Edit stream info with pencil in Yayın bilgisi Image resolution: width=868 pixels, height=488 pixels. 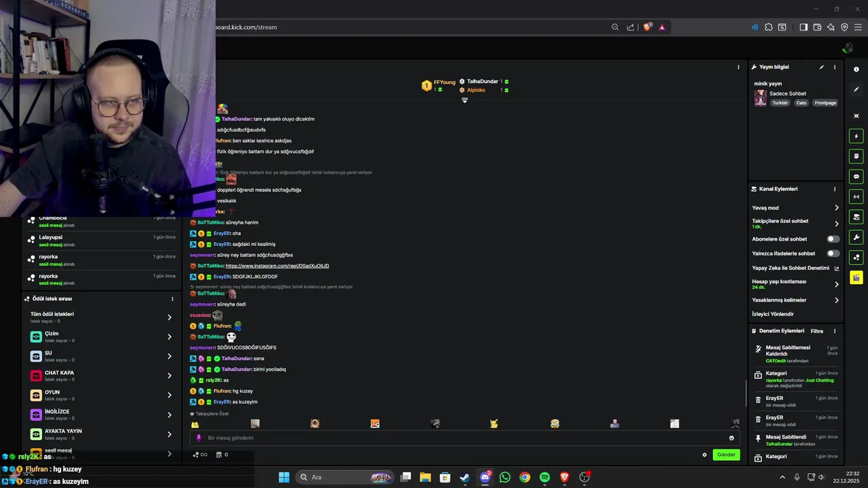tap(821, 67)
